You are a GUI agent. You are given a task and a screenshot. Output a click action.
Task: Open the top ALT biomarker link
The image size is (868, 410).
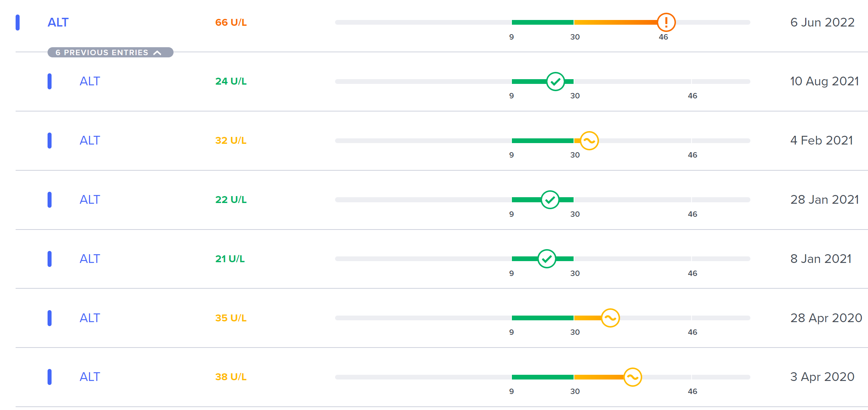(x=58, y=23)
